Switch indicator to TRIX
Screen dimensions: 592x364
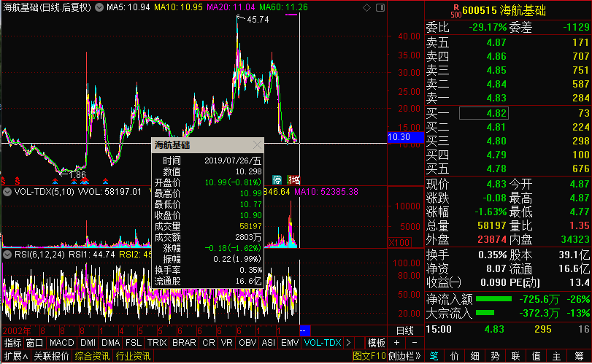[157, 343]
